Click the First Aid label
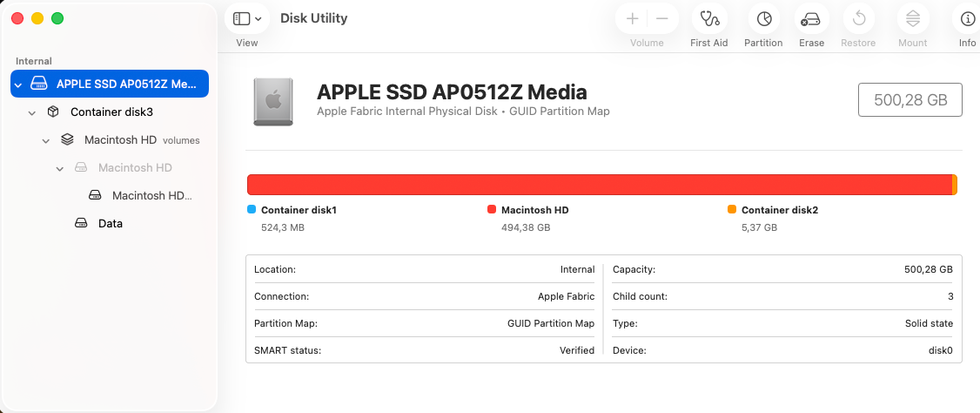The image size is (980, 413). [x=708, y=43]
